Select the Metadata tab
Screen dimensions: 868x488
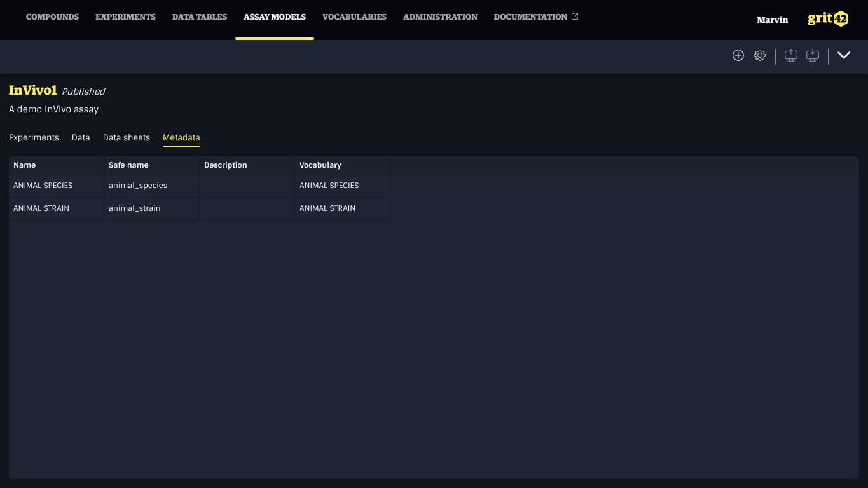(181, 137)
